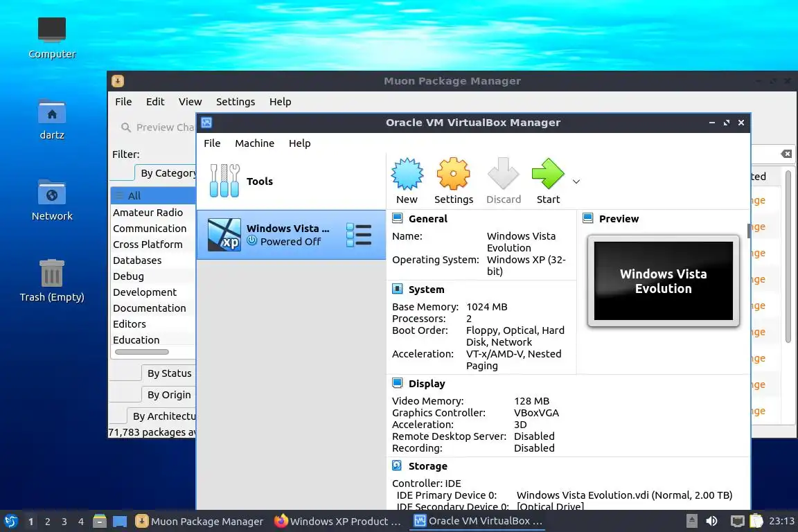The image size is (798, 532).
Task: Click the Muon search clear icon
Action: point(786,154)
